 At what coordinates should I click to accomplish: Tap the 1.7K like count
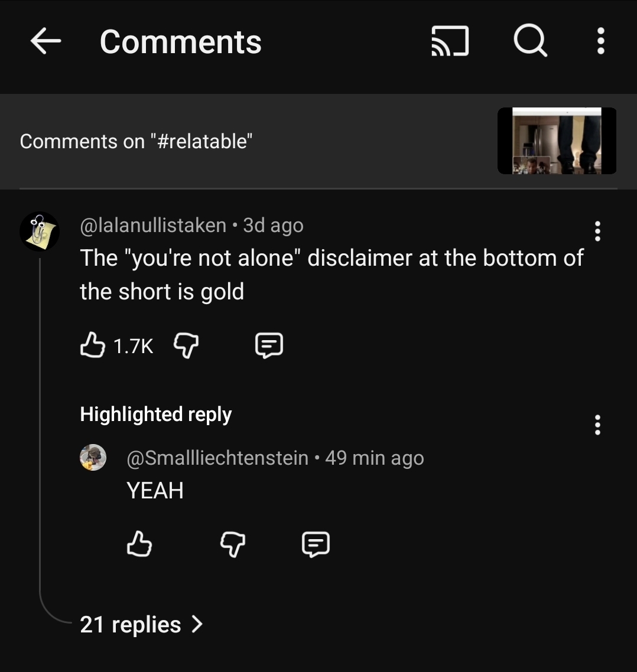point(133,345)
